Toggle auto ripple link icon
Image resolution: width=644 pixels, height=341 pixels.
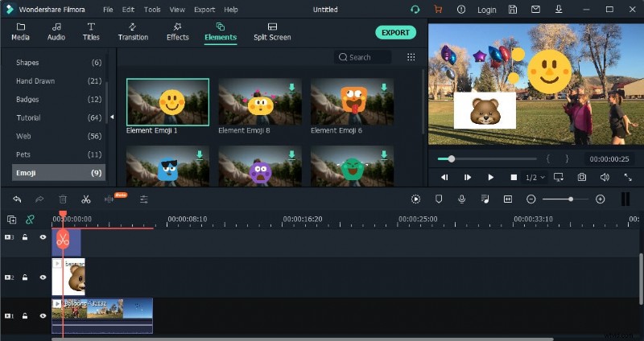(x=30, y=220)
